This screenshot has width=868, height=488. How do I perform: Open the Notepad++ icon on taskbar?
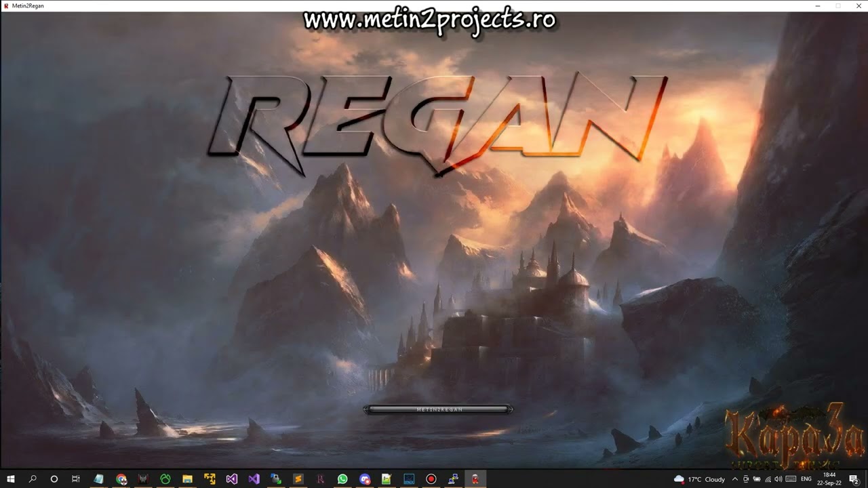tap(387, 479)
